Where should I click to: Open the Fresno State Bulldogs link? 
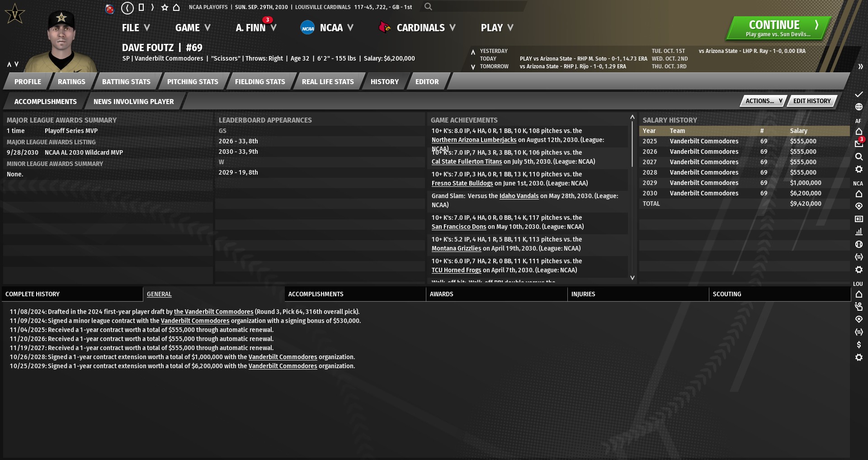(x=462, y=183)
